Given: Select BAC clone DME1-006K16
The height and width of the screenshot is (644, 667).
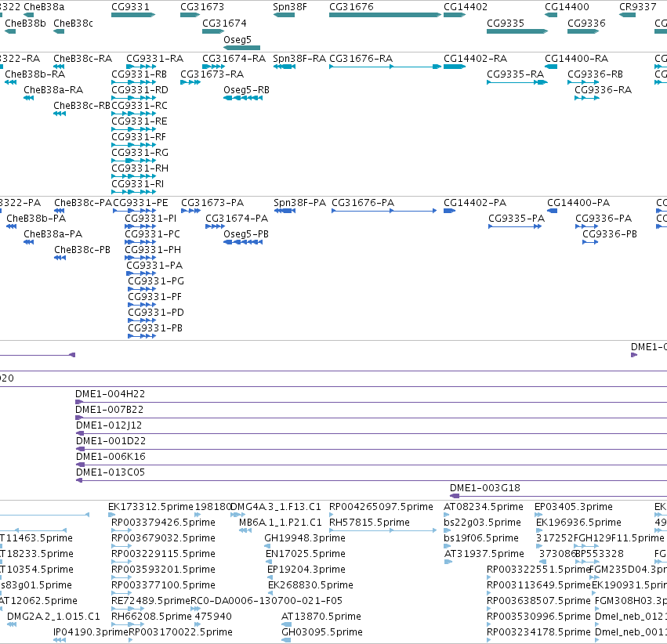Looking at the screenshot, I should [111, 456].
